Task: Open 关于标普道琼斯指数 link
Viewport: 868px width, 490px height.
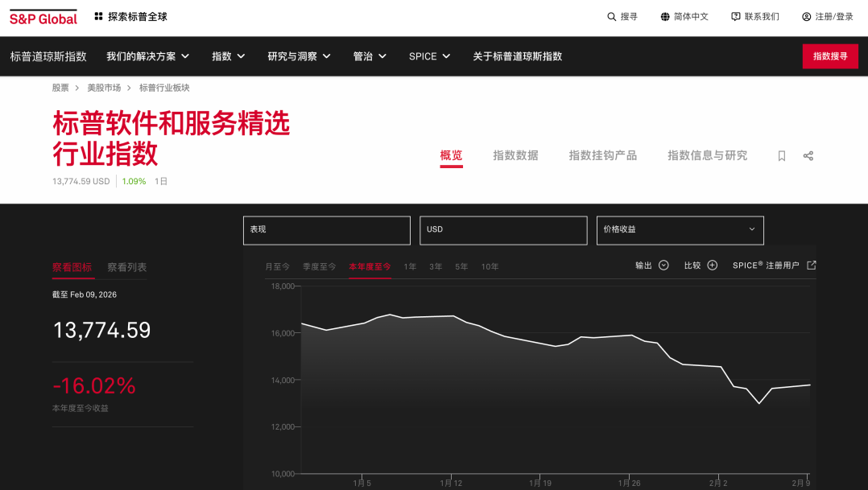Action: (x=518, y=56)
